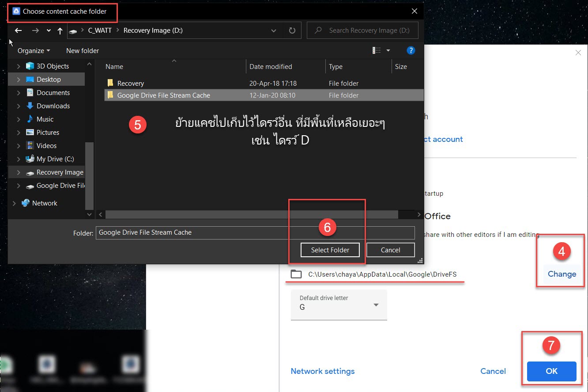Refresh the Recovery Image folder view
This screenshot has height=392, width=588.
coord(292,30)
